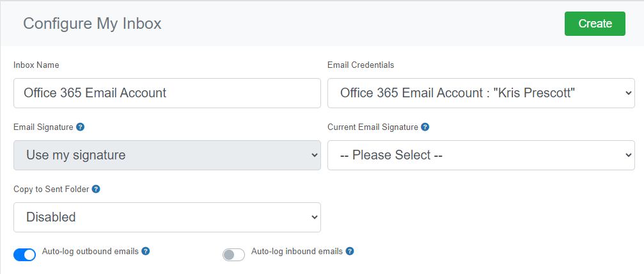Click the "Copy to Sent Folder" label text
644x274 pixels.
(x=51, y=189)
